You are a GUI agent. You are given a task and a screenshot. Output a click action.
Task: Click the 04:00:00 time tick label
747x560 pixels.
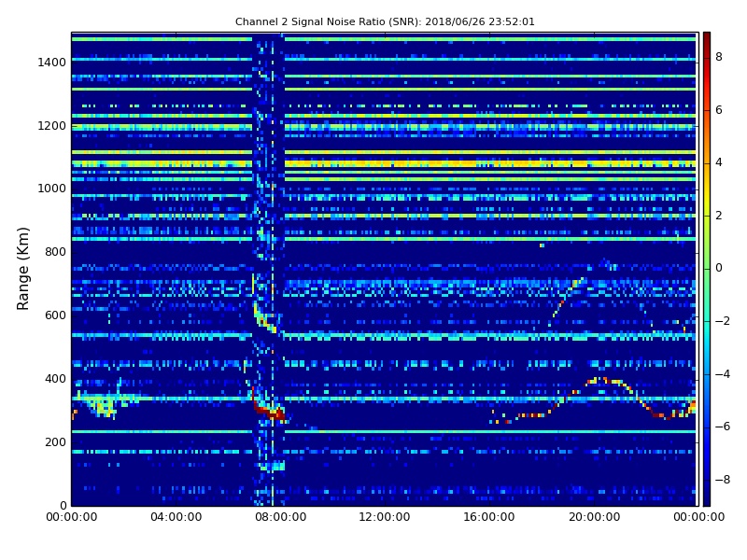point(176,517)
